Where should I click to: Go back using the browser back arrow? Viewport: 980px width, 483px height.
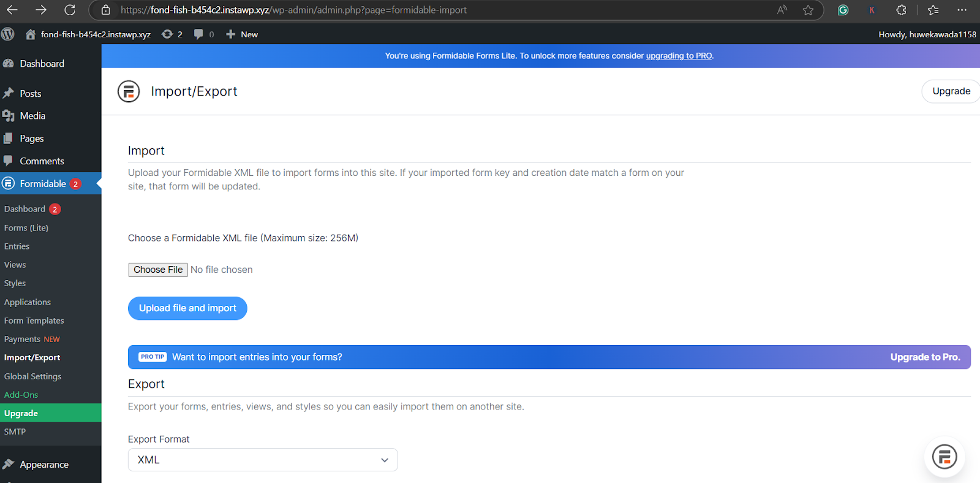click(12, 10)
